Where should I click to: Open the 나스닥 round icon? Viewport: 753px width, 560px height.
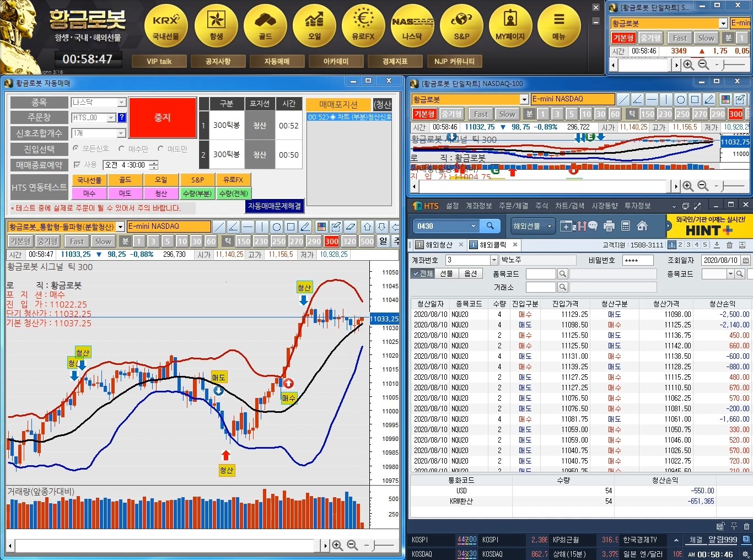pyautogui.click(x=412, y=25)
